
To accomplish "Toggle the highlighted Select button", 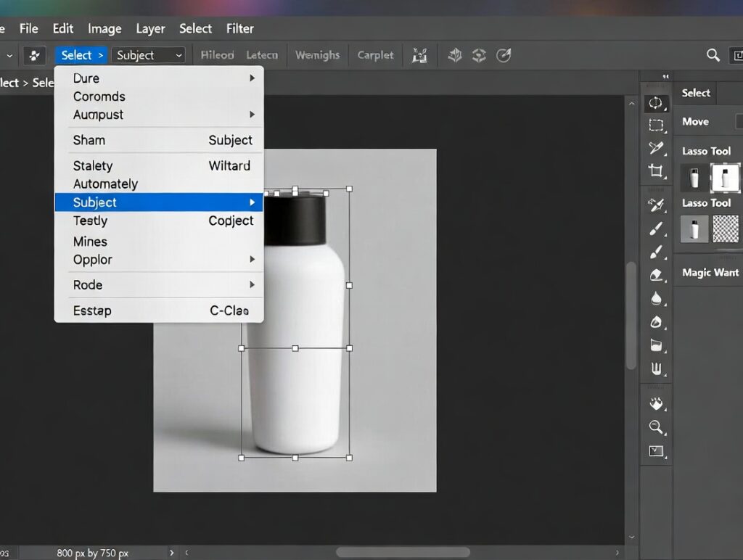I will tap(81, 54).
